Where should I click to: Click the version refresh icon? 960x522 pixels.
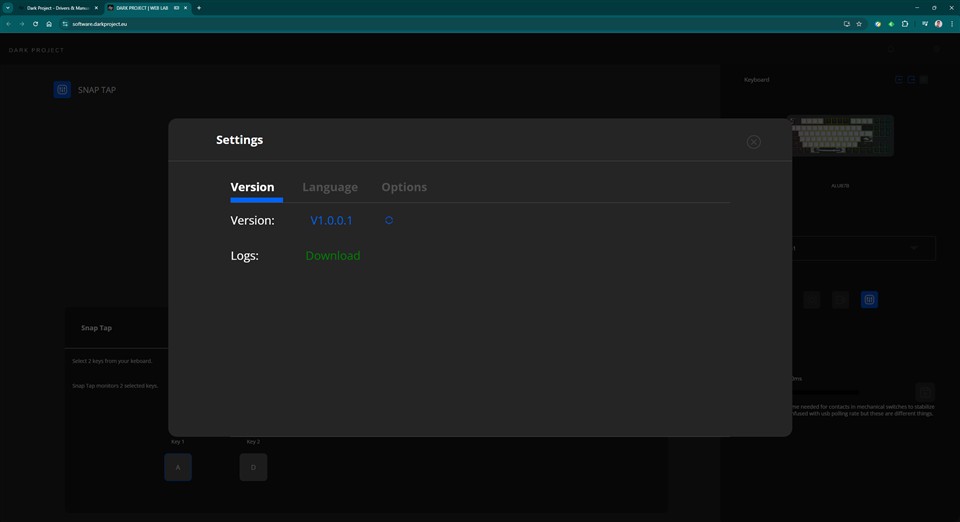pos(389,220)
